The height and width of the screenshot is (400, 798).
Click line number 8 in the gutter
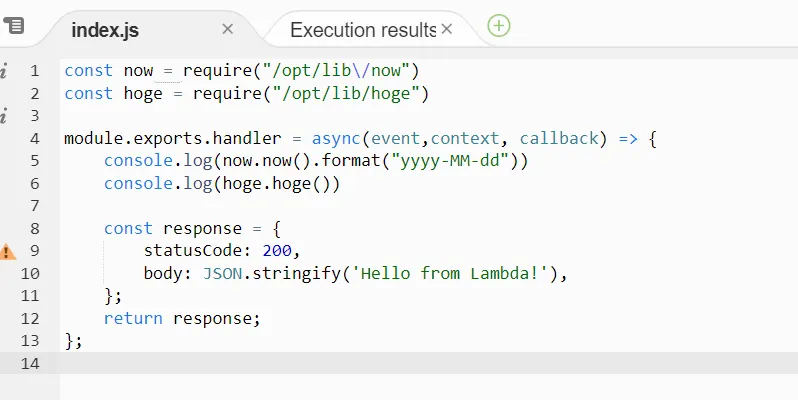point(34,229)
